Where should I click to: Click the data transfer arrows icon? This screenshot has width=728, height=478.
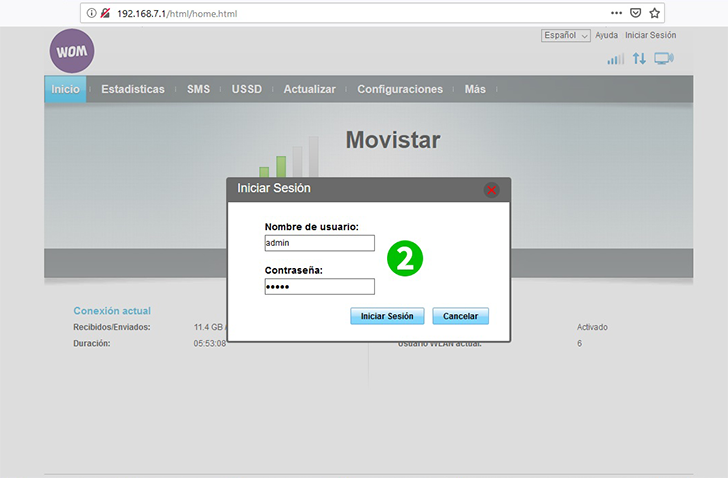point(639,58)
